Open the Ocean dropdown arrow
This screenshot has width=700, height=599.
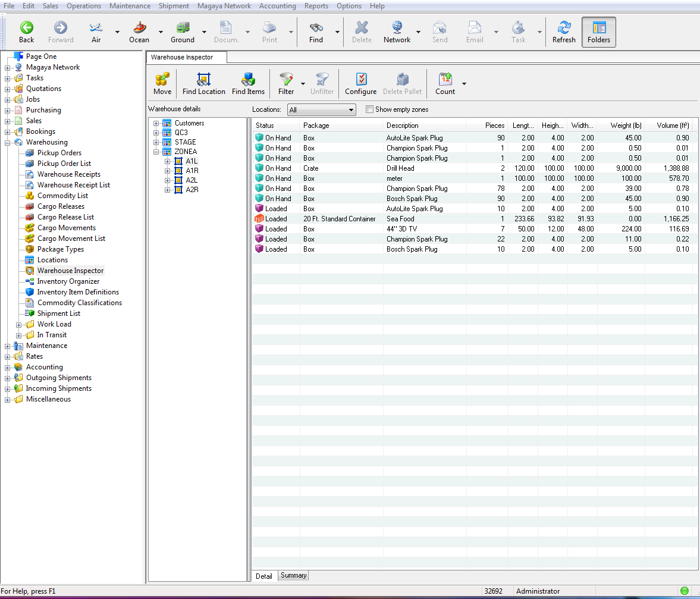[161, 32]
